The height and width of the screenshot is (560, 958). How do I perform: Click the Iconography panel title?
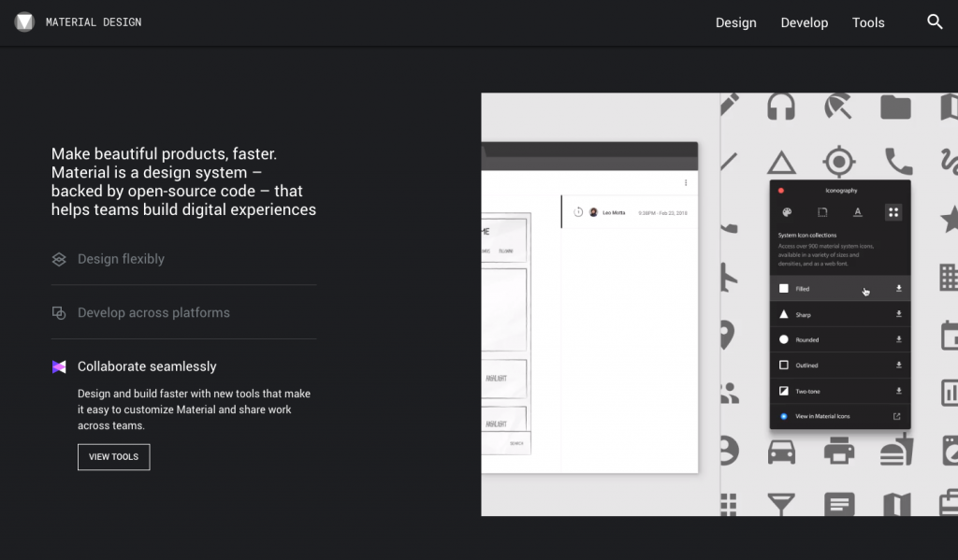click(x=841, y=191)
